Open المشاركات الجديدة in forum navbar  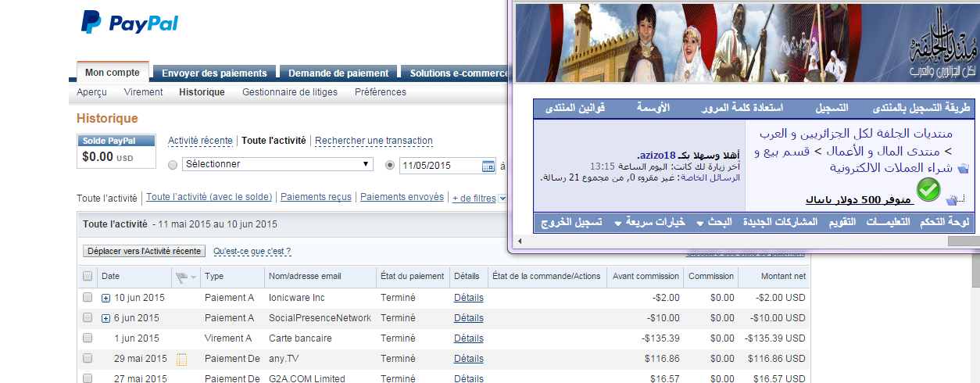pos(778,222)
